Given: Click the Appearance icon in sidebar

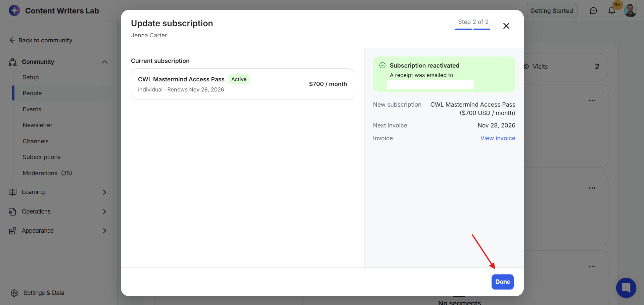Looking at the screenshot, I should coord(13,231).
